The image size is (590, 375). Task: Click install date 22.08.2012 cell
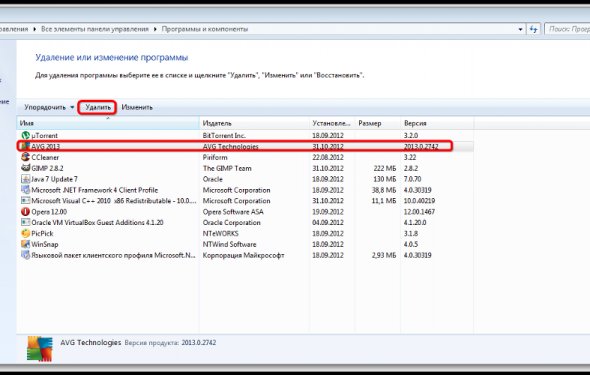point(328,157)
